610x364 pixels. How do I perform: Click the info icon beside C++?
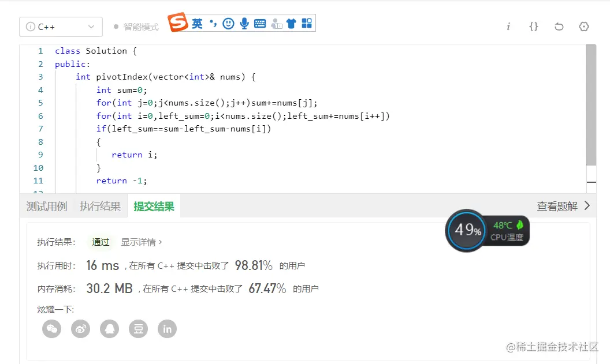31,27
